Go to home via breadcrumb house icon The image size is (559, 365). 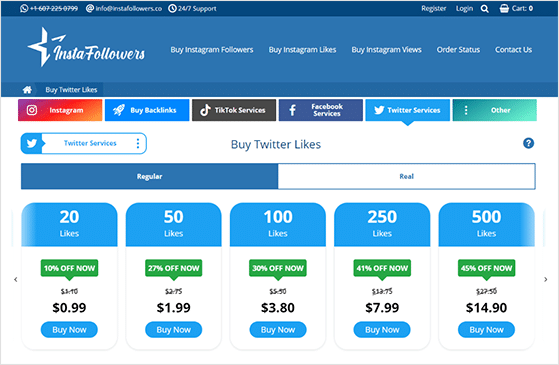(x=27, y=89)
